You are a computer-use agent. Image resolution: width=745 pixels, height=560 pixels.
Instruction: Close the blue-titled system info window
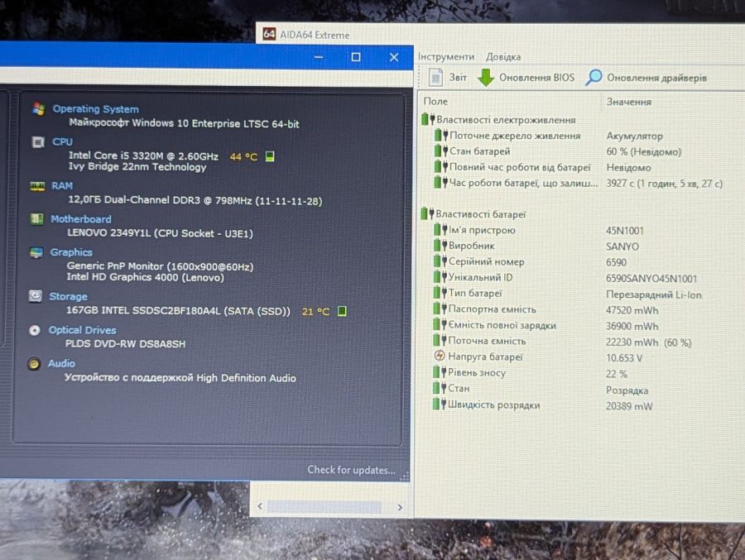pos(394,57)
